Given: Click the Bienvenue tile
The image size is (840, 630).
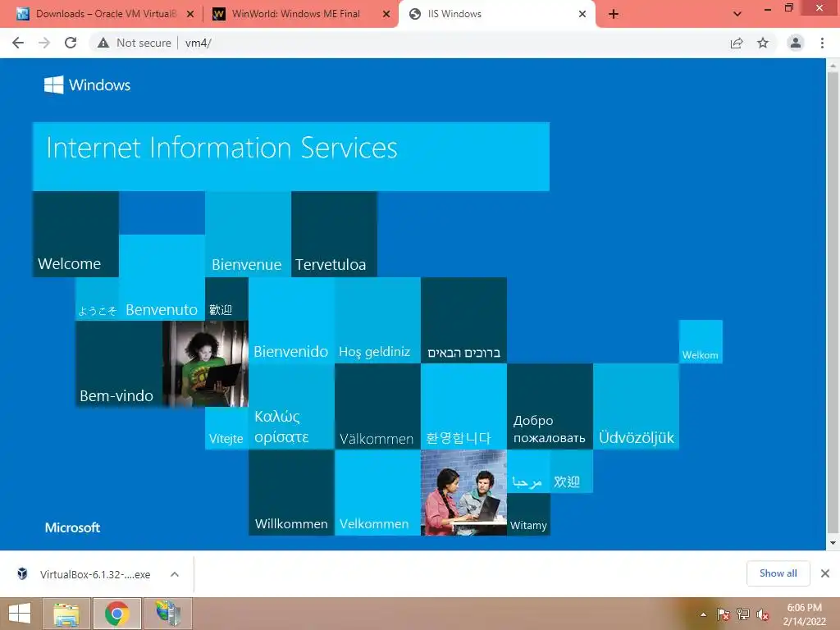Looking at the screenshot, I should tap(248, 234).
